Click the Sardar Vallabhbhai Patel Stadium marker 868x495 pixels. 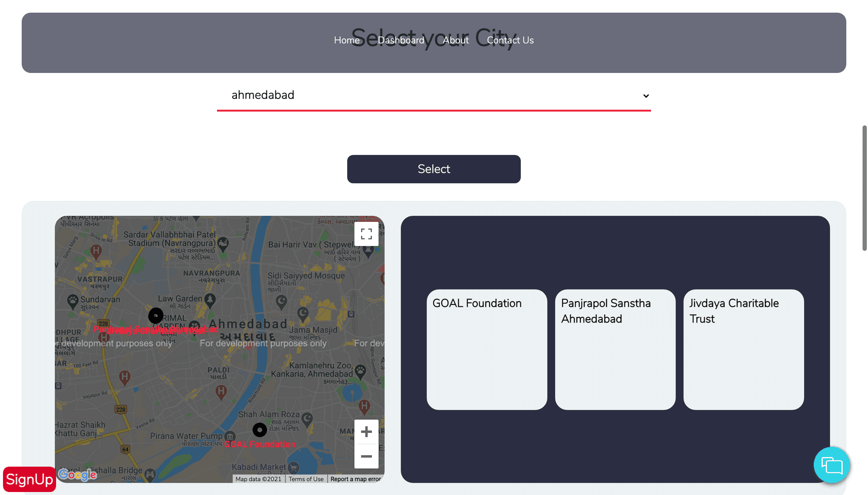click(223, 244)
